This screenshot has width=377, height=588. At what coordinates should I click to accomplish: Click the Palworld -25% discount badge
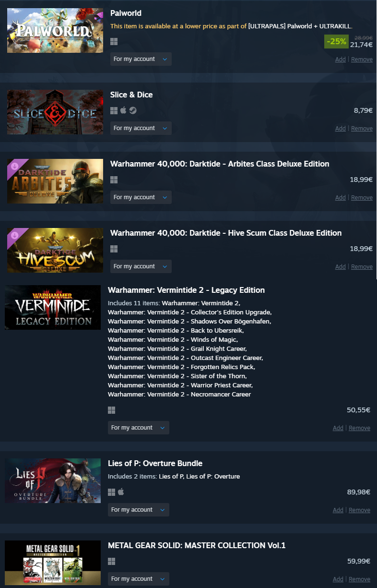click(336, 42)
